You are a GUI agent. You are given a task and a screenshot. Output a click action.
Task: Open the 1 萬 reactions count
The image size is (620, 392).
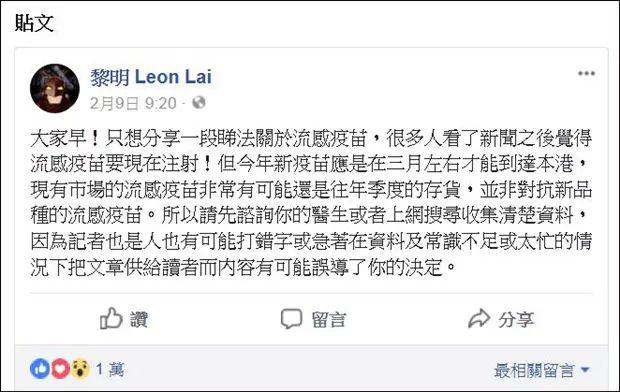pyautogui.click(x=110, y=369)
